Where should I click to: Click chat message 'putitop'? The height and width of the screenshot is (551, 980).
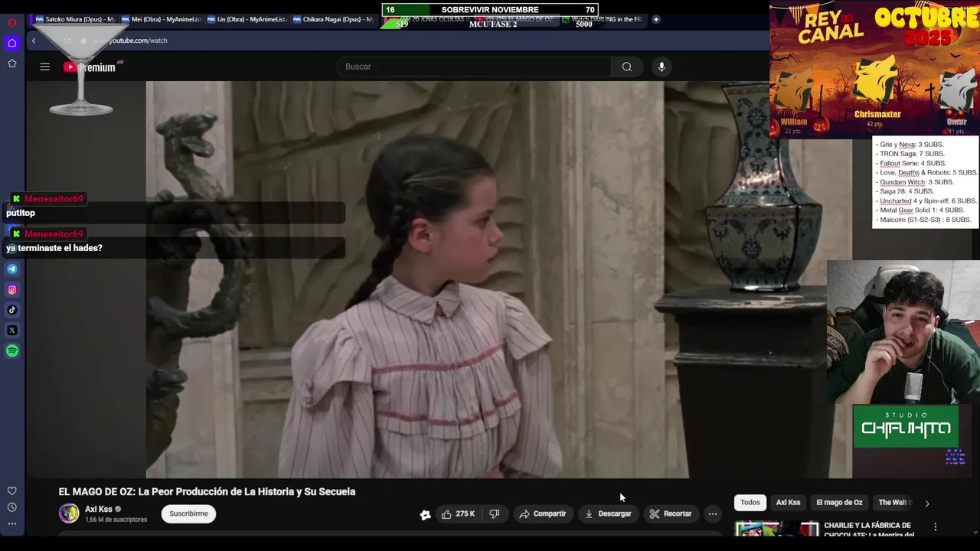(x=21, y=213)
